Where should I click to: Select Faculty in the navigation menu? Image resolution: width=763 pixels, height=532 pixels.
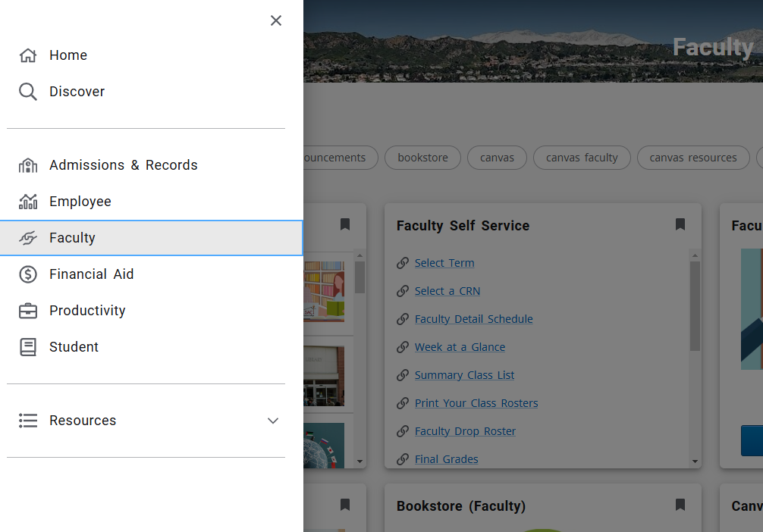coord(152,238)
